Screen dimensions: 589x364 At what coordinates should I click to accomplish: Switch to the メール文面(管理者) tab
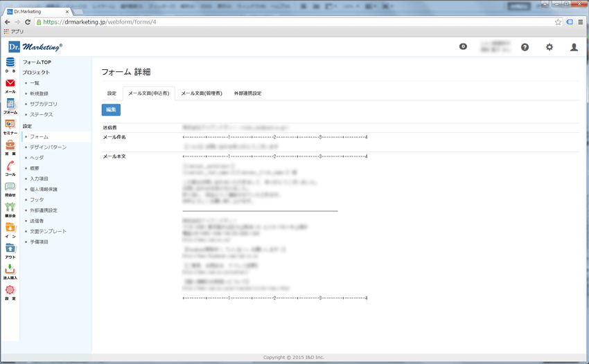point(201,93)
